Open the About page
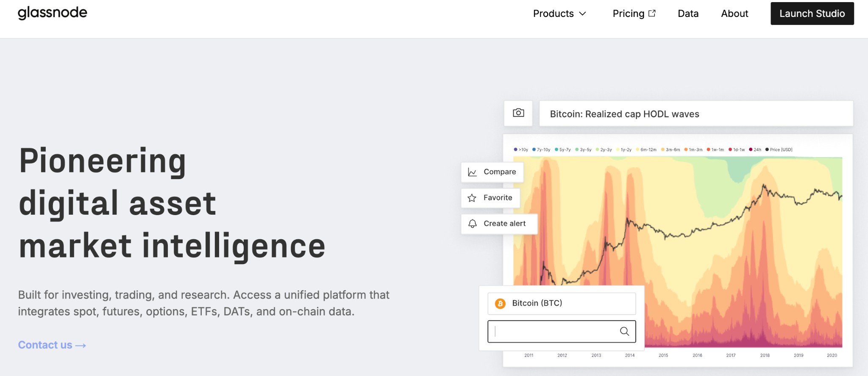 (734, 14)
